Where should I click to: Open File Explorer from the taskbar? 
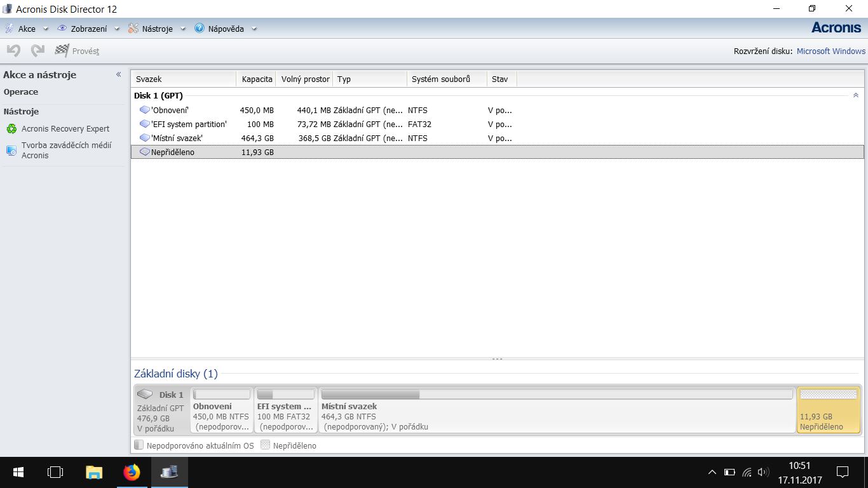click(x=94, y=472)
